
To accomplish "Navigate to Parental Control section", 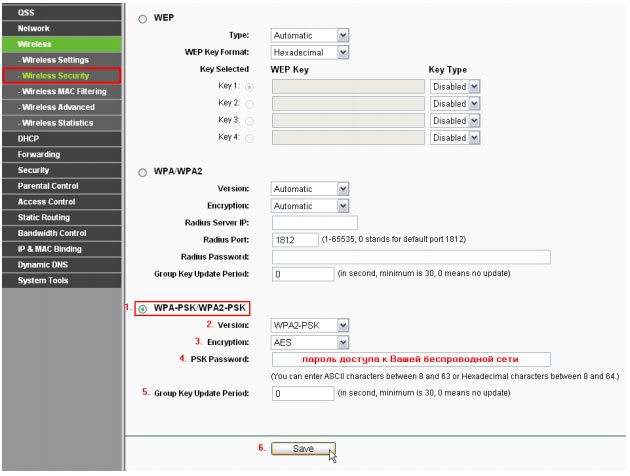I will point(60,186).
